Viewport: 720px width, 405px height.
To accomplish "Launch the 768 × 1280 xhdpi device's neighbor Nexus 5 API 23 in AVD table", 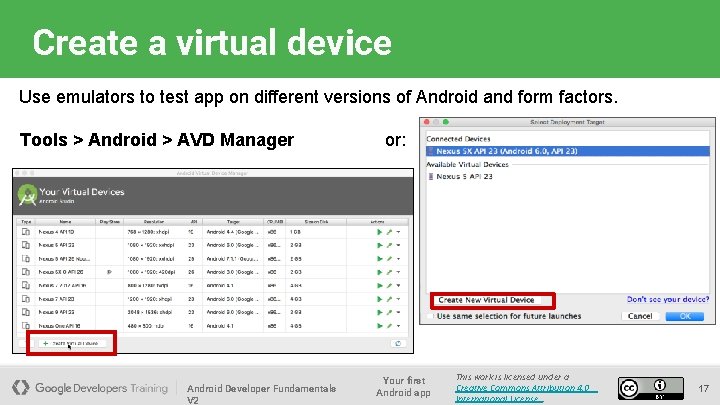I will click(379, 245).
